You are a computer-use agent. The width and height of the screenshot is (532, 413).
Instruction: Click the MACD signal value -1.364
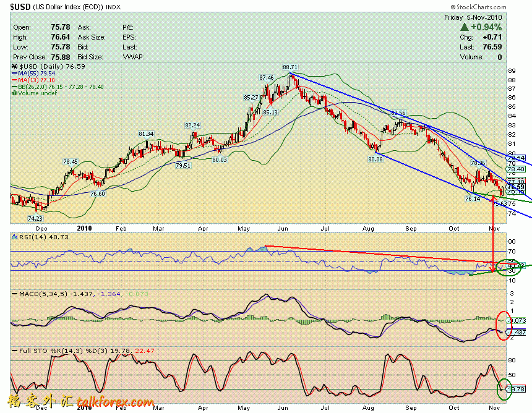[x=109, y=294]
